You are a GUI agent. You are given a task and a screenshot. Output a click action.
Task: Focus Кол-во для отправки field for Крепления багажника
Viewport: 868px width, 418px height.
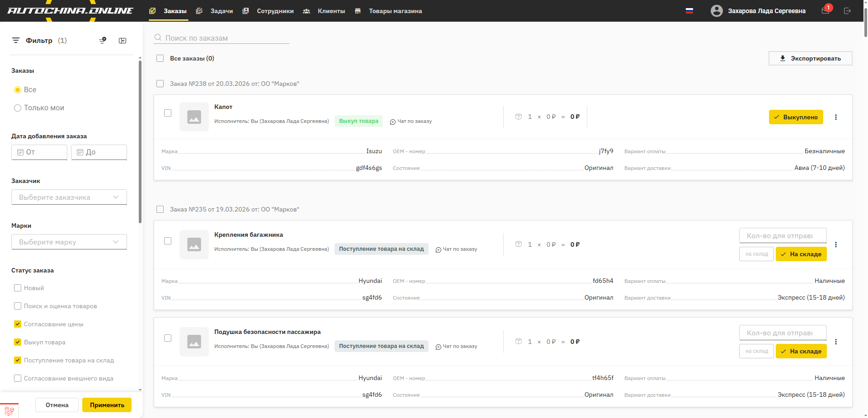point(783,235)
